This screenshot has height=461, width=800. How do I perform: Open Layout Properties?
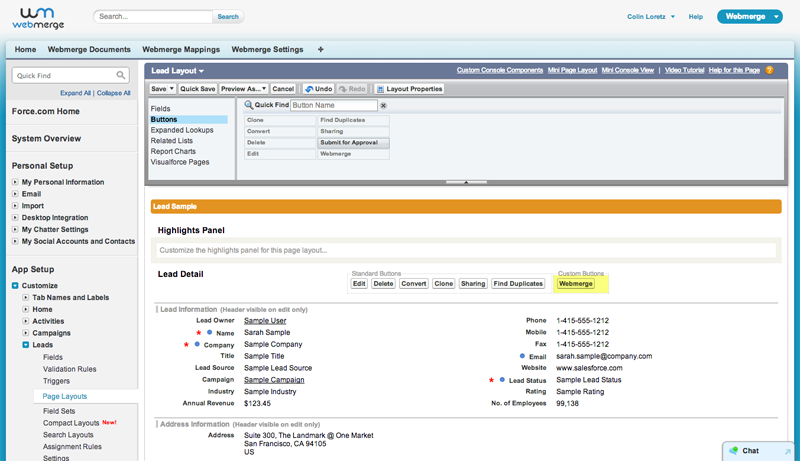point(409,89)
